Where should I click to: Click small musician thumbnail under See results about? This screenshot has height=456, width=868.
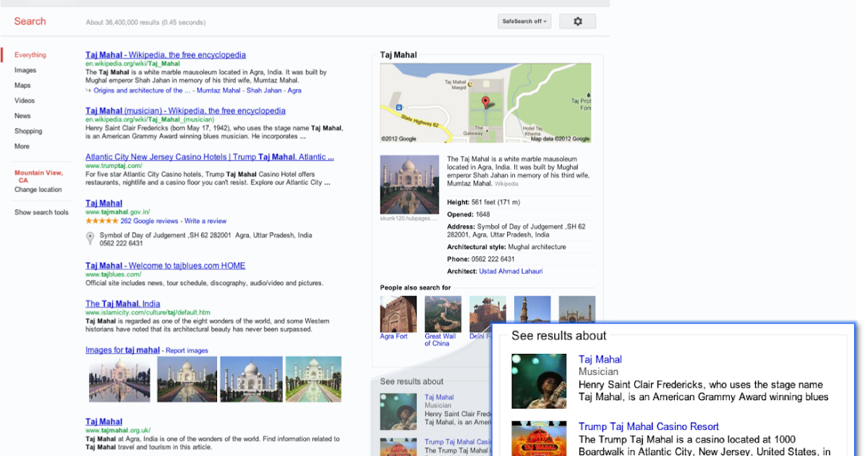pyautogui.click(x=399, y=412)
